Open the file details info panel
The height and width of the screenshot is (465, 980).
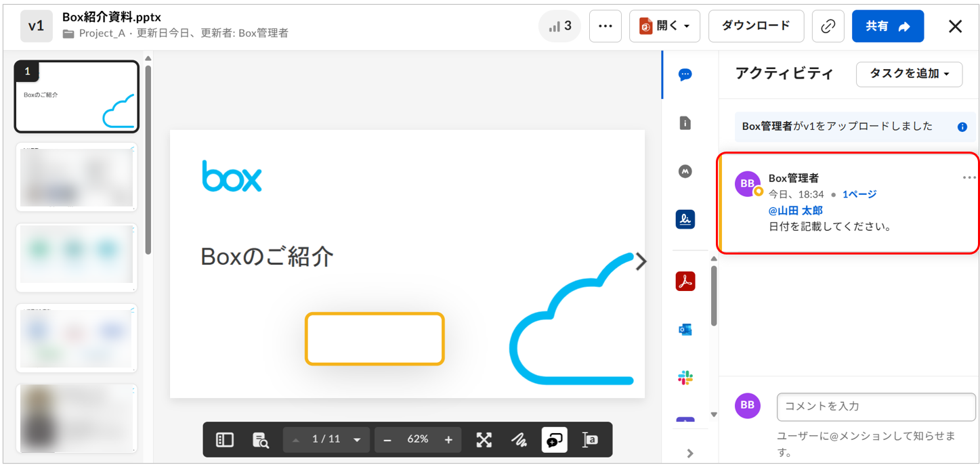coord(685,123)
